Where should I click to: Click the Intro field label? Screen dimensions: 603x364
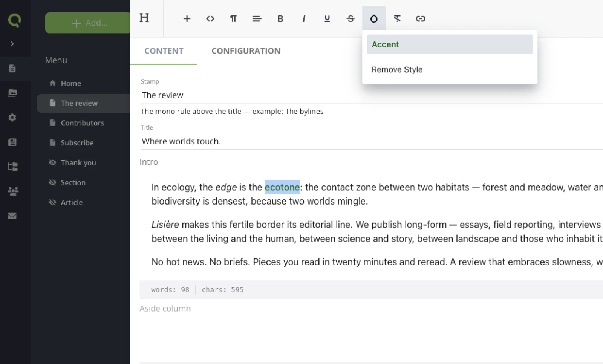pyautogui.click(x=149, y=162)
